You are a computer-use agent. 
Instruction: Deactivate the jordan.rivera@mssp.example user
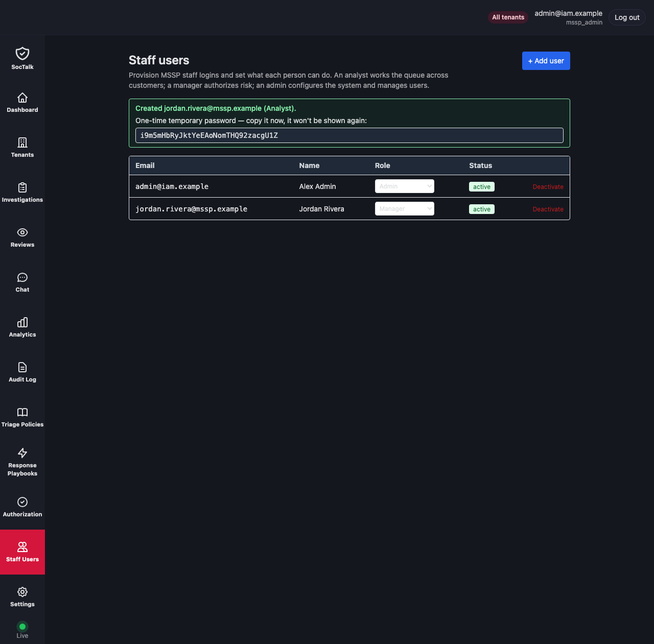[548, 209]
